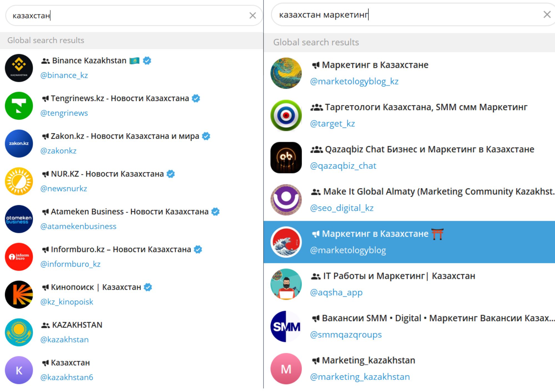Open the Atameken Business avatar
The image size is (555, 392).
tap(19, 219)
